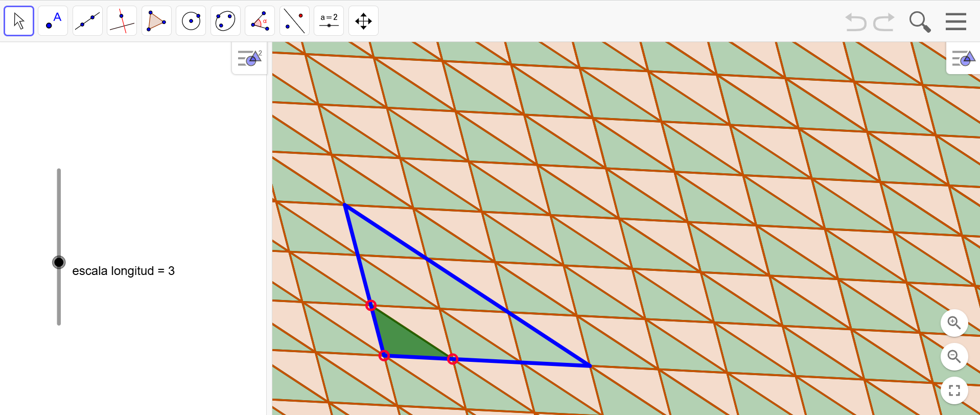This screenshot has width=980, height=415.
Task: Select the Perpendicular Line tool
Action: [122, 21]
